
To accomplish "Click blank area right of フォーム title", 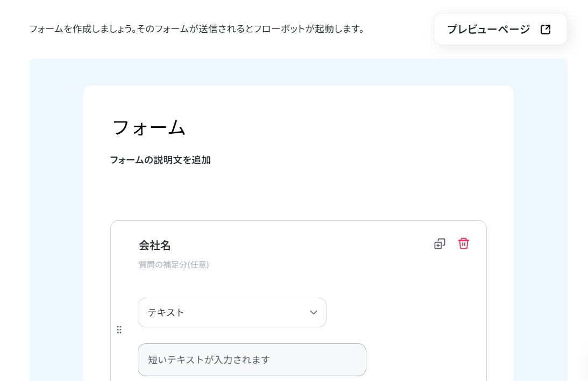I will click(337, 127).
